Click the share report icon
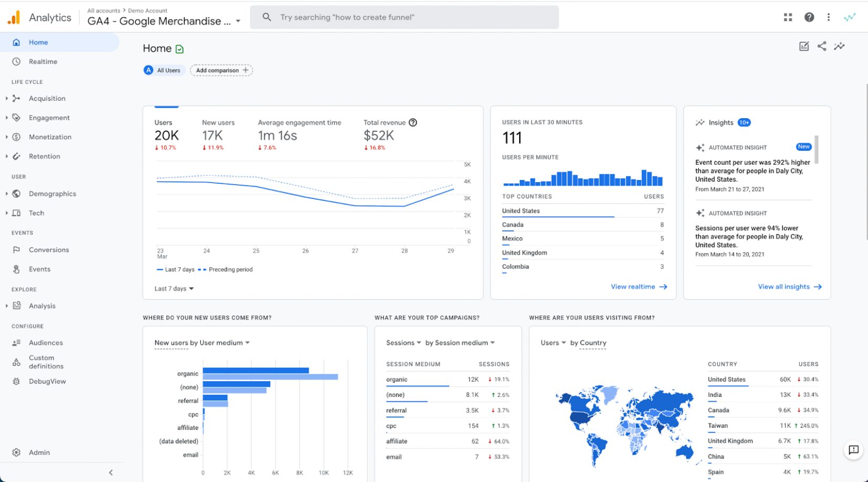Viewport: 868px width, 482px height. (x=822, y=46)
